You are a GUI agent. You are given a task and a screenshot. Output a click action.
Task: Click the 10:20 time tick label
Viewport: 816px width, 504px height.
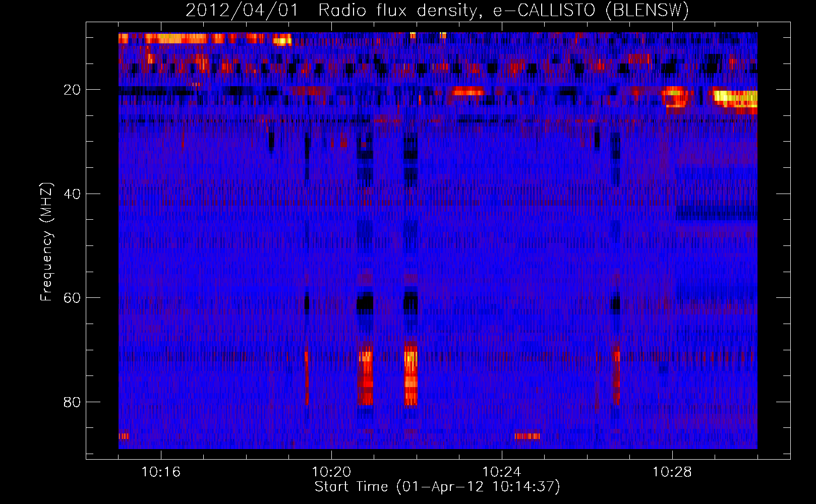331,472
